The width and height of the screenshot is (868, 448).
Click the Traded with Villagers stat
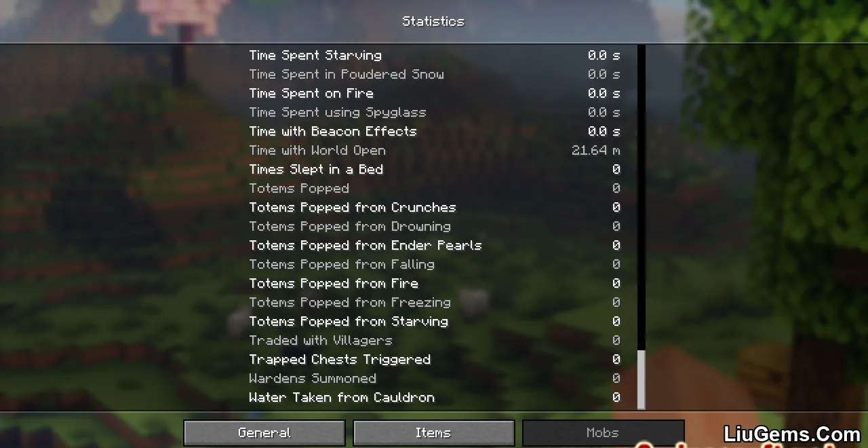[x=434, y=340]
